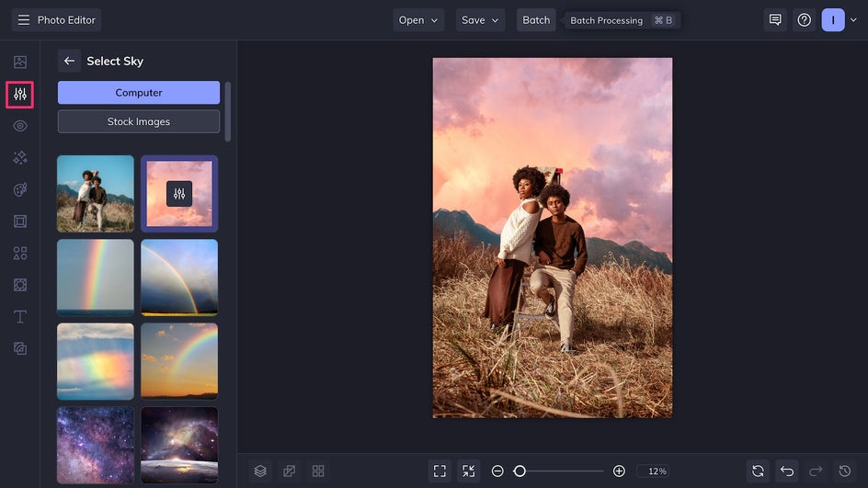The width and height of the screenshot is (868, 488).
Task: Open the Artsy palette sidebar icon
Action: point(20,189)
